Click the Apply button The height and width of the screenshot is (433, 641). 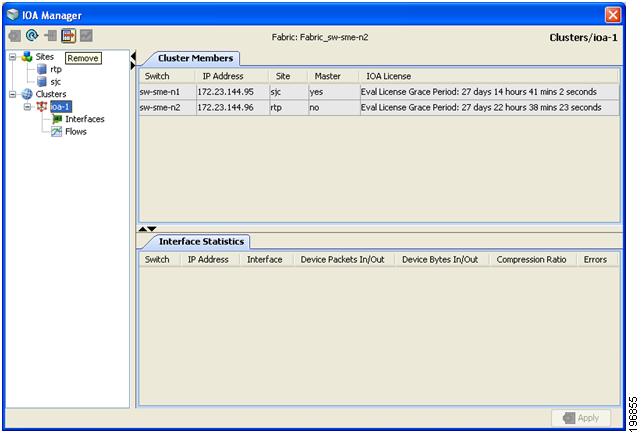(581, 418)
